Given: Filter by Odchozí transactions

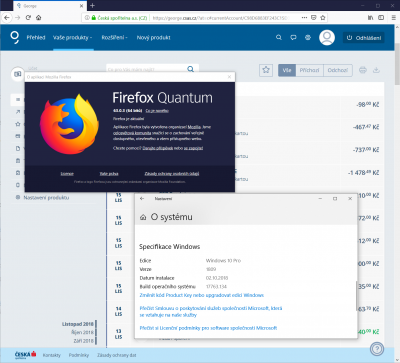Looking at the screenshot, I should coord(338,70).
